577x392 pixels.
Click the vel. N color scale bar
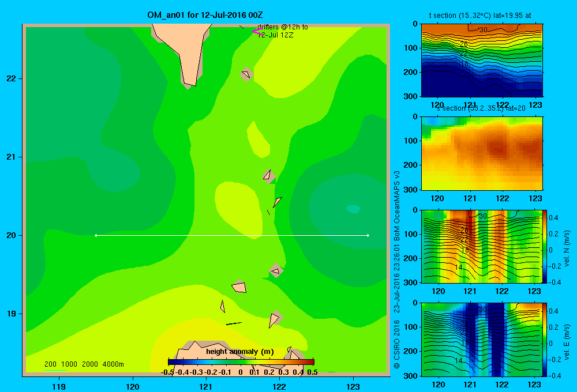[x=545, y=246]
